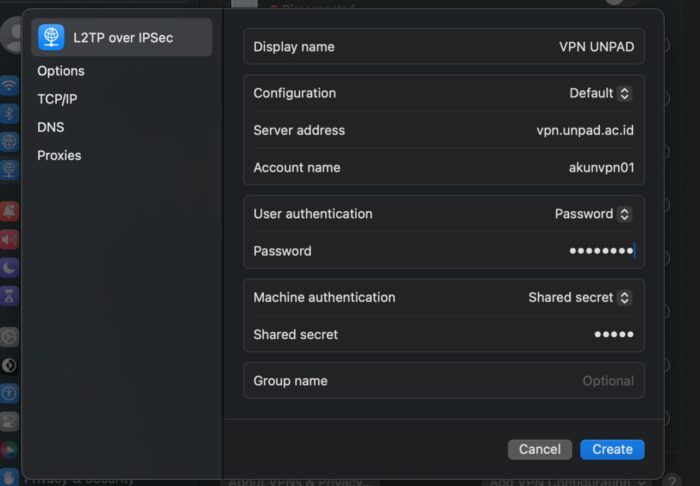Click the help question mark button
Screen dimensions: 700x486
pos(673,480)
